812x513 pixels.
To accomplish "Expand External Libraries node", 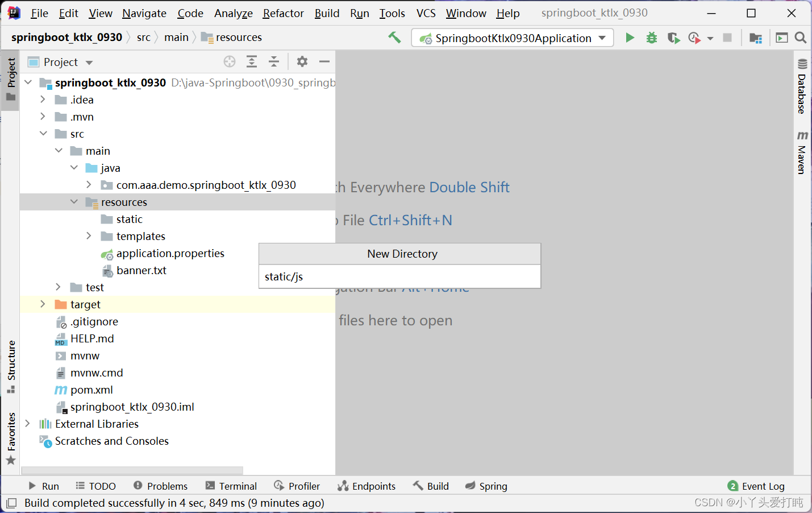I will 28,424.
